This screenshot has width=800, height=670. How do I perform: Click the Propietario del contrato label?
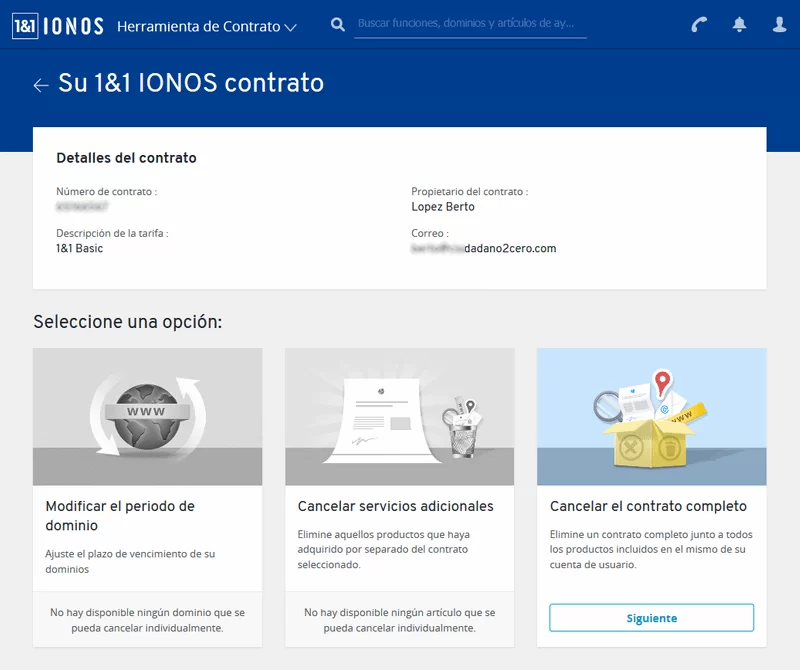click(469, 192)
